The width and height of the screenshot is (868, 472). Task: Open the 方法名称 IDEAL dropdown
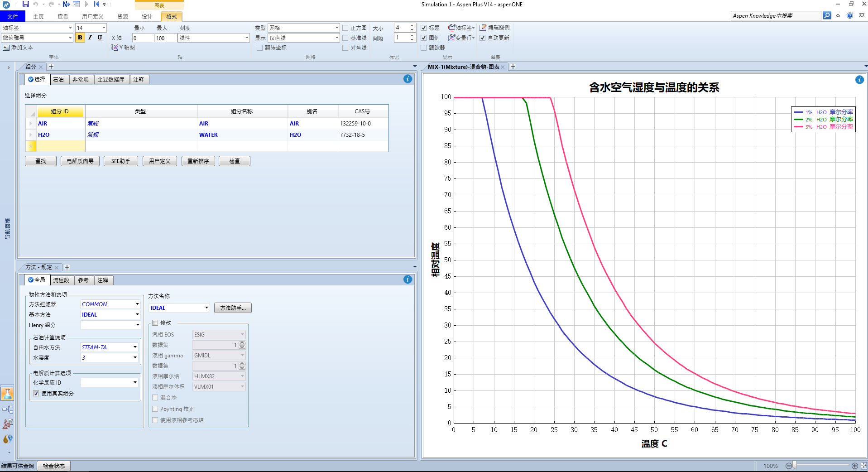click(x=206, y=308)
